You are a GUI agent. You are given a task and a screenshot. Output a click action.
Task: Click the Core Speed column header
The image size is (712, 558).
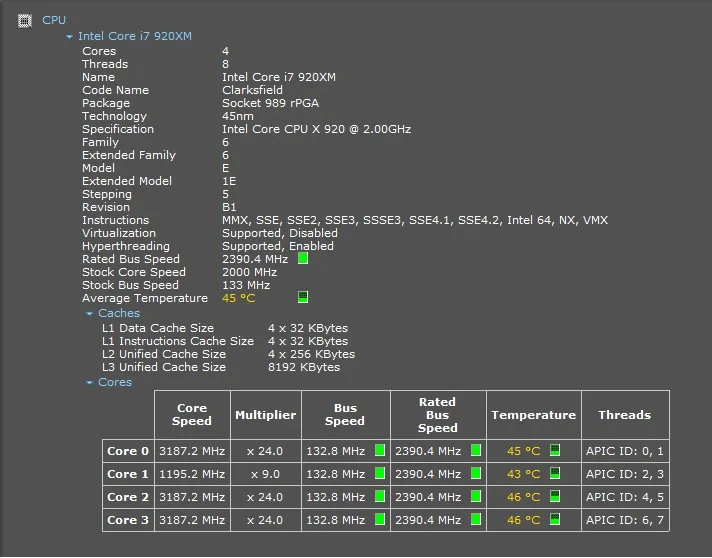click(192, 415)
